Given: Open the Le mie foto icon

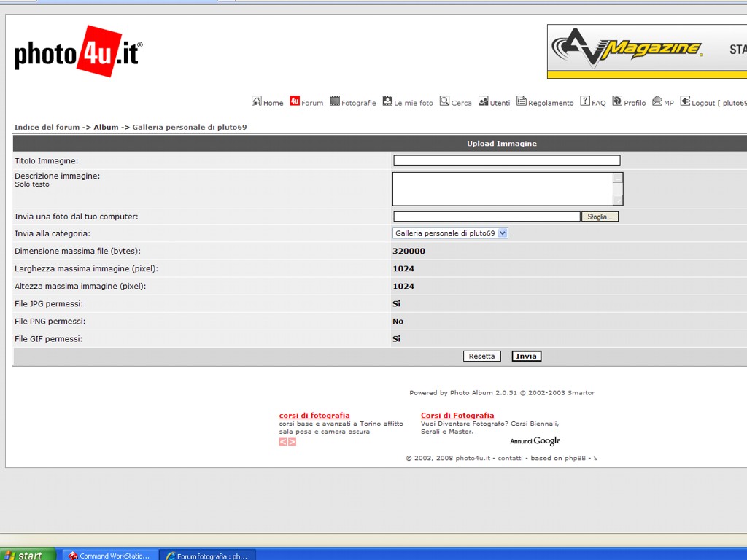Looking at the screenshot, I should pos(387,101).
